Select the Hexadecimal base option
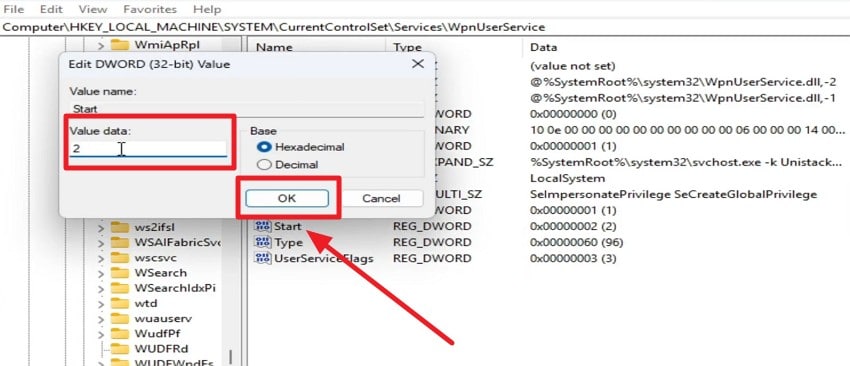The image size is (850, 366). coord(265,147)
